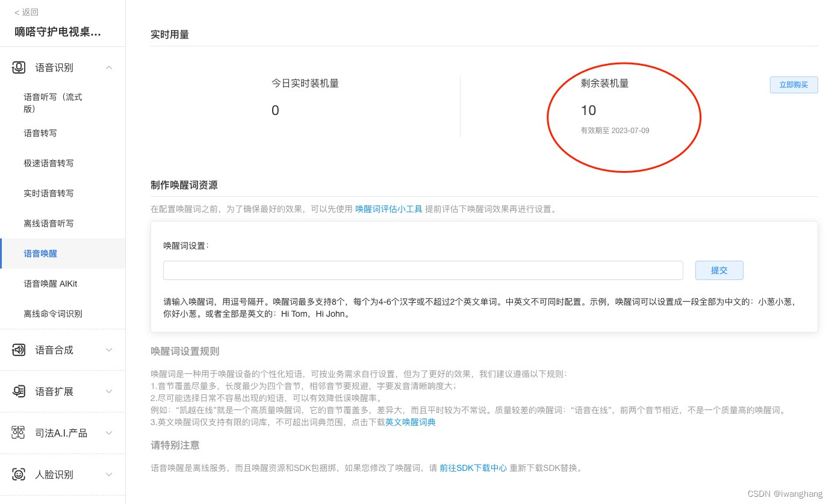Click the 剩余装机量 value 10
This screenshot has width=832, height=504.
[588, 110]
